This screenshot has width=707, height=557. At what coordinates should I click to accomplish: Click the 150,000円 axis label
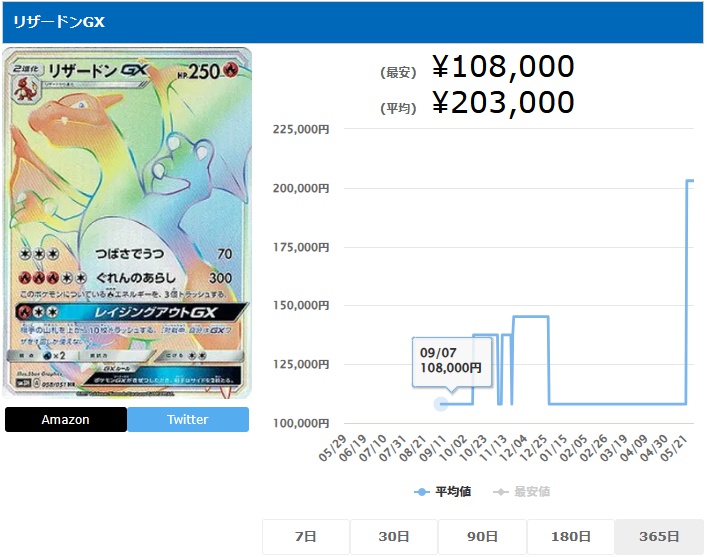[x=301, y=305]
